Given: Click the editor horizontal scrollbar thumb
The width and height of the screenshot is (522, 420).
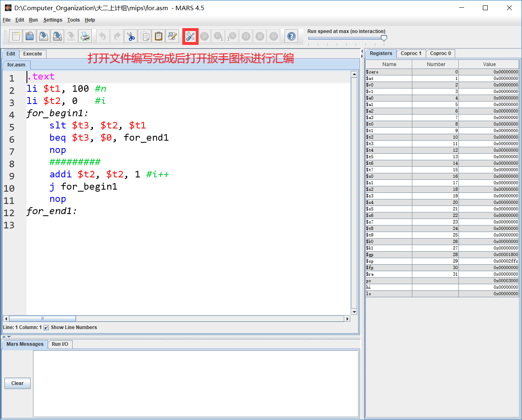Looking at the screenshot, I should [42, 319].
